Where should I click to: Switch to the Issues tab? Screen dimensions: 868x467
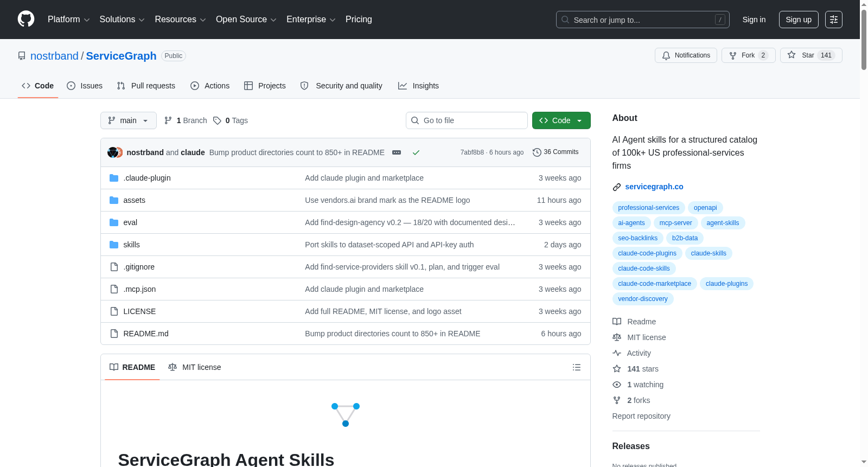click(x=85, y=86)
